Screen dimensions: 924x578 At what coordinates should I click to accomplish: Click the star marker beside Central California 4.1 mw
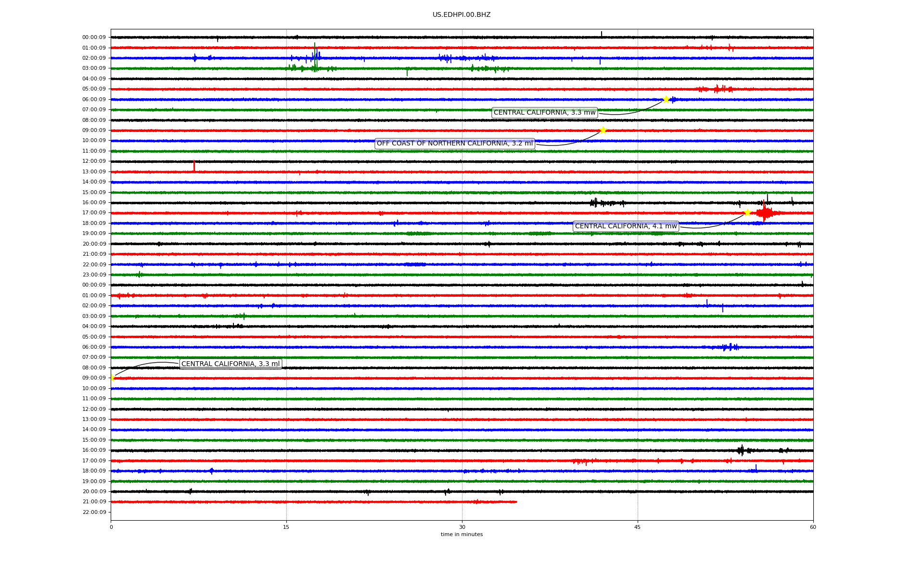747,212
